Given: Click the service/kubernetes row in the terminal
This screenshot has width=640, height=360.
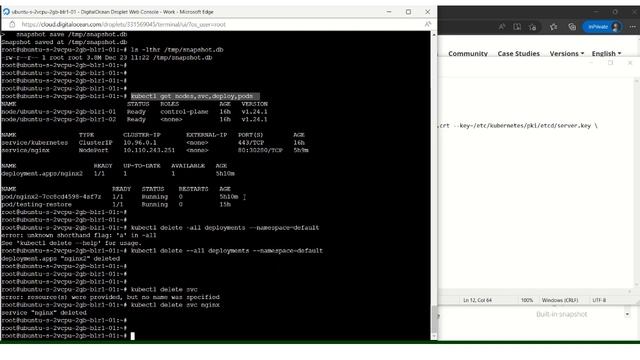Looking at the screenshot, I should 153,143.
